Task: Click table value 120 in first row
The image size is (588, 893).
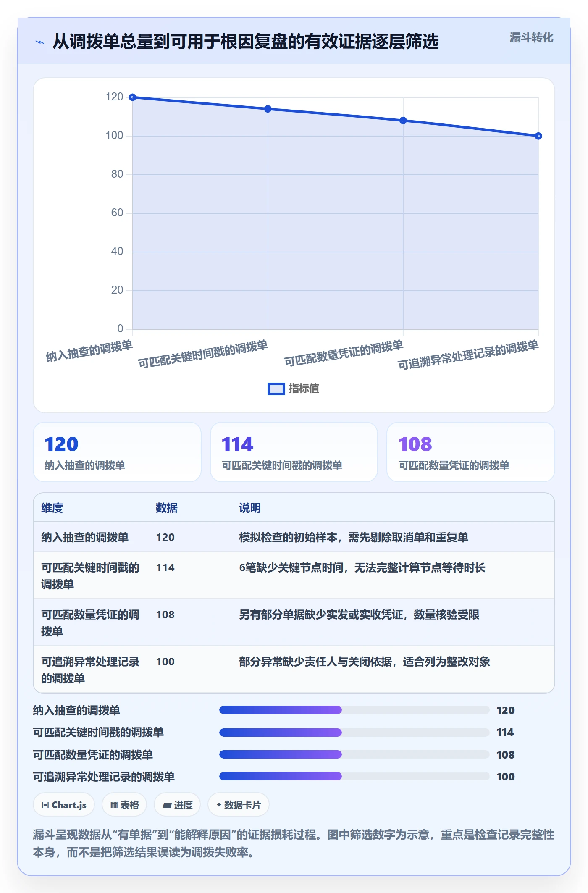Action: (165, 537)
